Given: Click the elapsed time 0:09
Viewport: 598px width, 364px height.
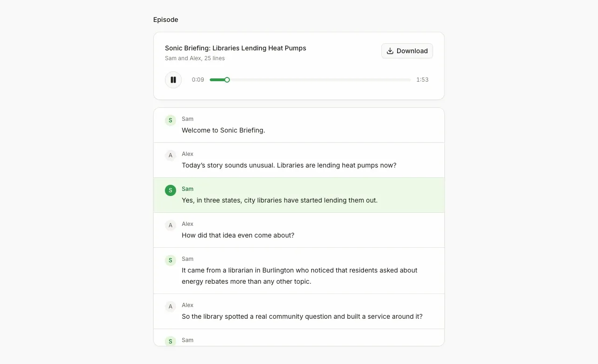Looking at the screenshot, I should (x=198, y=80).
